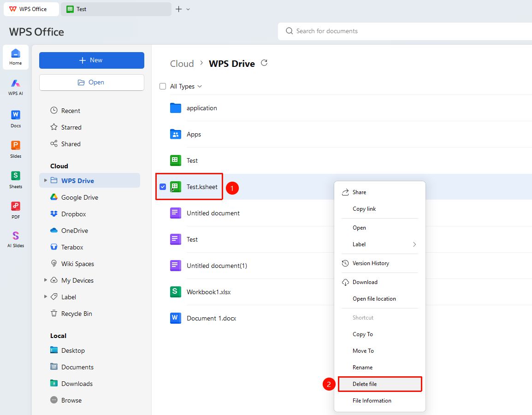Tick the select-all checkbox beside All Types
532x415 pixels.
click(x=163, y=86)
